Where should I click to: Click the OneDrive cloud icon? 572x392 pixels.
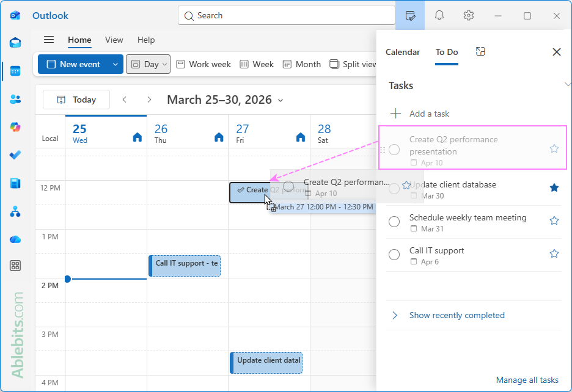pyautogui.click(x=15, y=238)
